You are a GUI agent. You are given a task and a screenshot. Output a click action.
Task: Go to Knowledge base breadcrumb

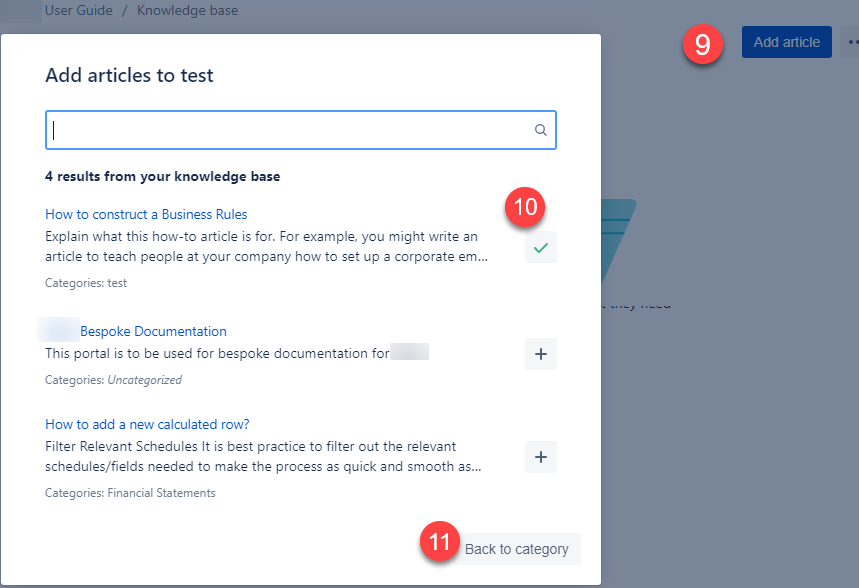(187, 10)
